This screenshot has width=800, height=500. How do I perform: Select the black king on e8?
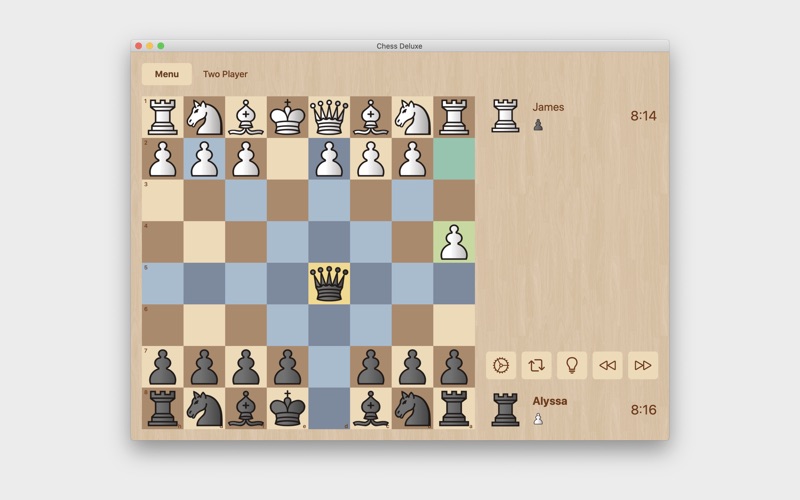point(287,409)
